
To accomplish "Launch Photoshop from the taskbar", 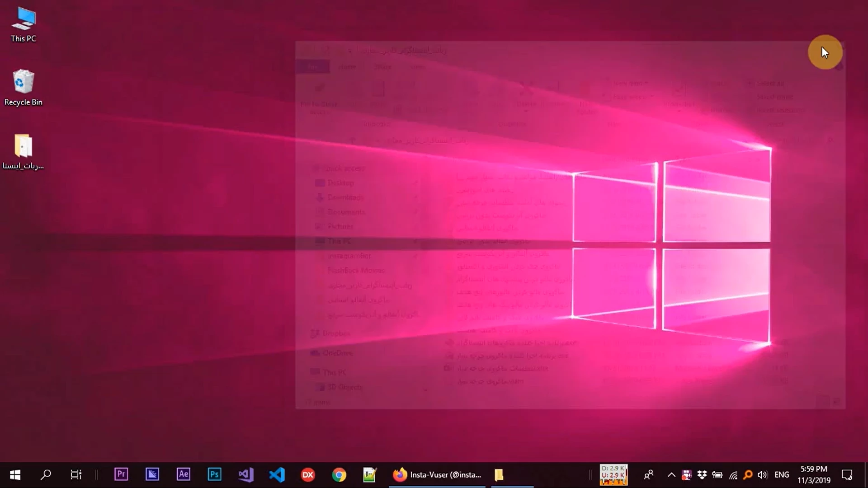I will (x=214, y=474).
